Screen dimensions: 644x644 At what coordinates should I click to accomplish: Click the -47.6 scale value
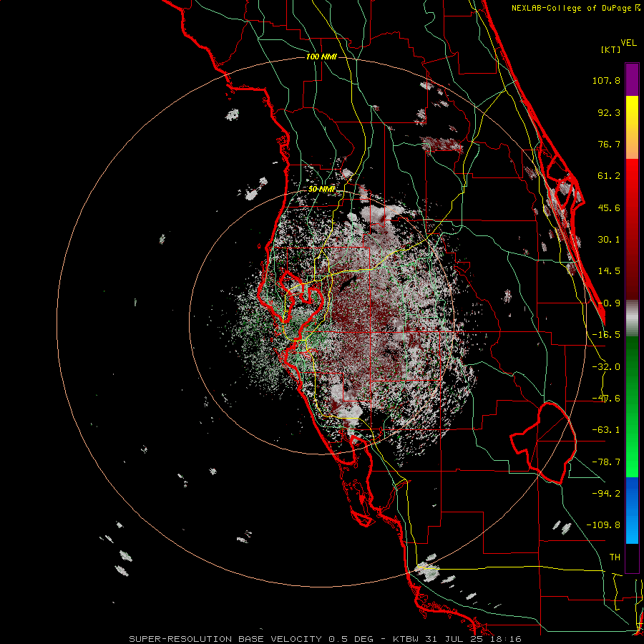click(606, 399)
